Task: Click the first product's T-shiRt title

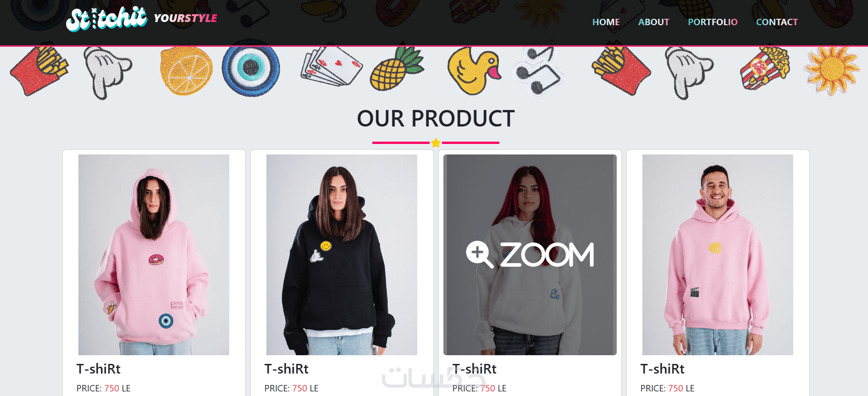Action: pyautogui.click(x=99, y=369)
